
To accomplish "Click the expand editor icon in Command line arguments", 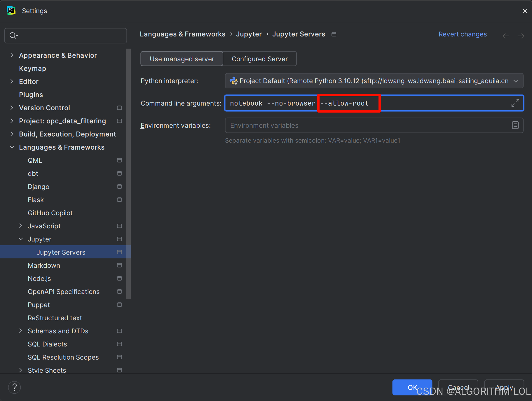I will [516, 103].
